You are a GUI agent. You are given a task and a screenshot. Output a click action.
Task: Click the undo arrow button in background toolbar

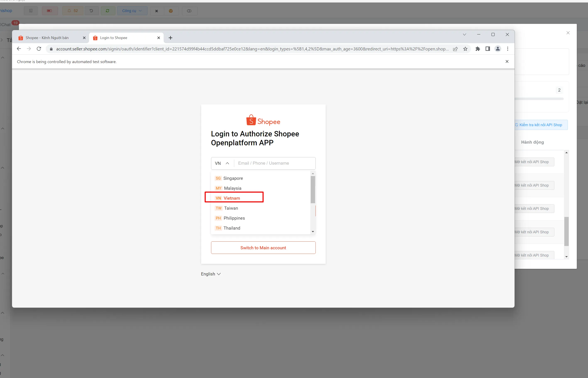[x=92, y=11]
